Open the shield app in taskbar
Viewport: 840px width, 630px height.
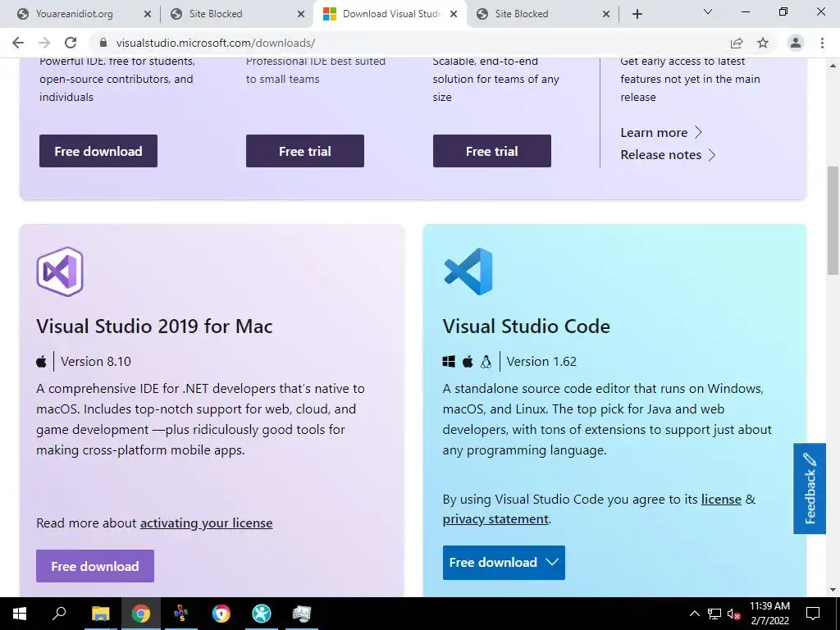point(221,614)
